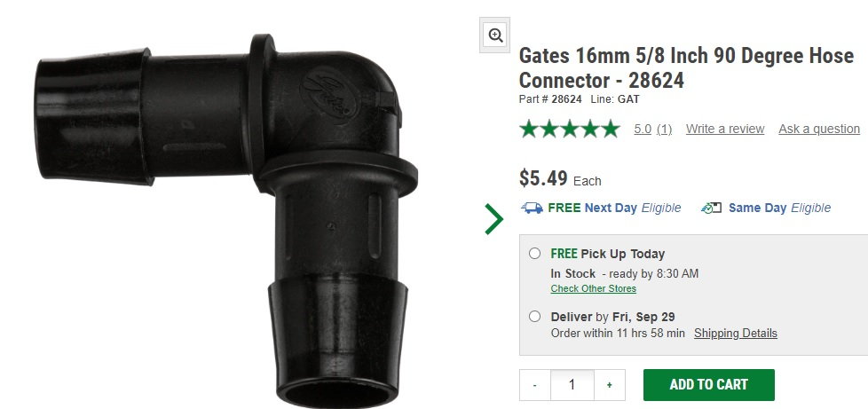Viewport: 868px width, 409px height.
Task: Click the 5.0 rating score link
Action: tap(643, 129)
